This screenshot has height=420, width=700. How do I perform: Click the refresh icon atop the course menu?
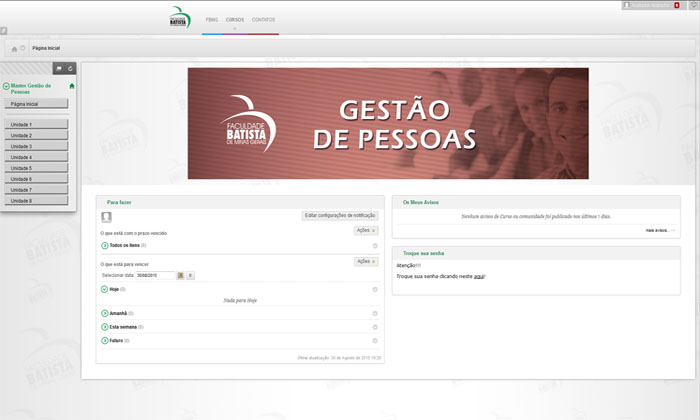[71, 68]
